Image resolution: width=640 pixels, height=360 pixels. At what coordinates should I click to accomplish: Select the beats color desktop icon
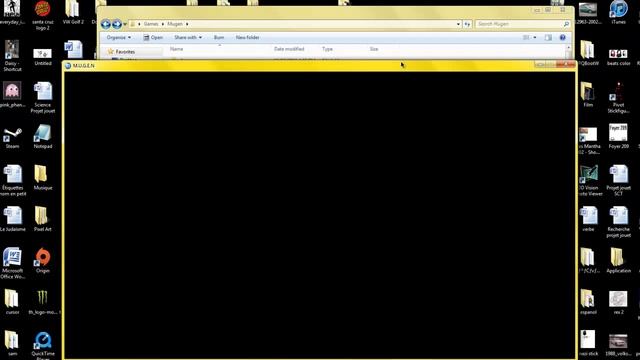[x=618, y=57]
